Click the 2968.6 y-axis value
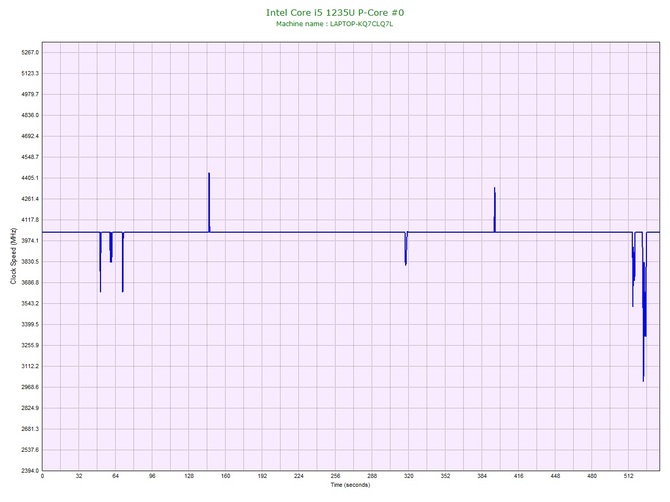Screen dimensions: 670x502 [x=30, y=388]
